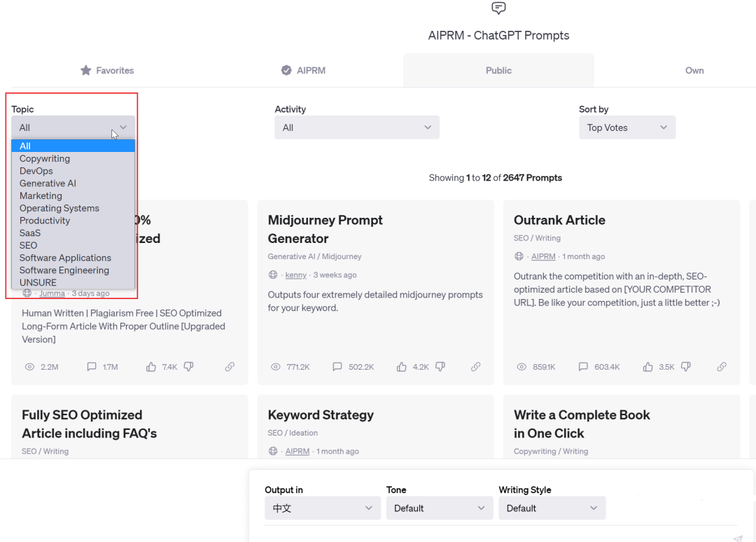Select Copywriting topic option

[x=73, y=159]
